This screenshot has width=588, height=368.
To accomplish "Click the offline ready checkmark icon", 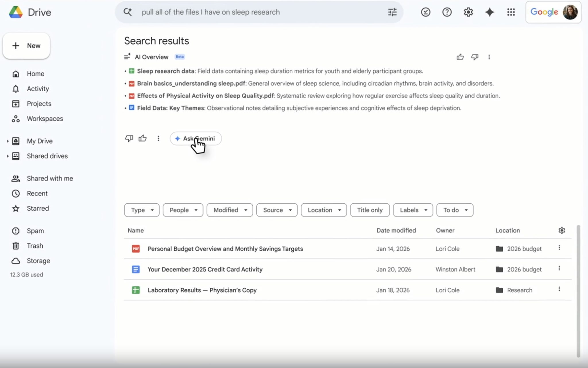I will coord(425,12).
